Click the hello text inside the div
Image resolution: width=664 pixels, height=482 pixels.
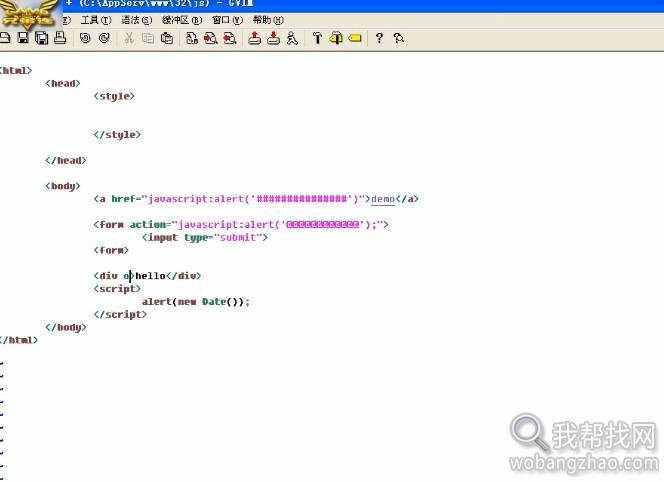150,276
